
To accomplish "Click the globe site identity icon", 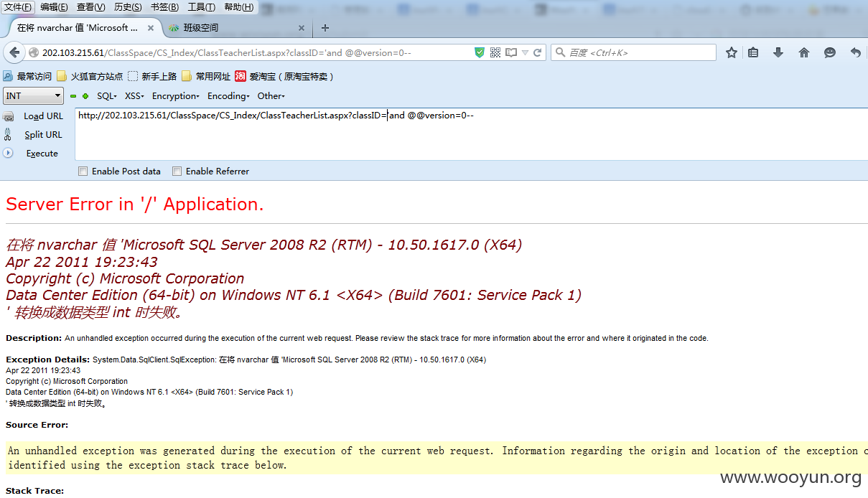I will (x=34, y=52).
